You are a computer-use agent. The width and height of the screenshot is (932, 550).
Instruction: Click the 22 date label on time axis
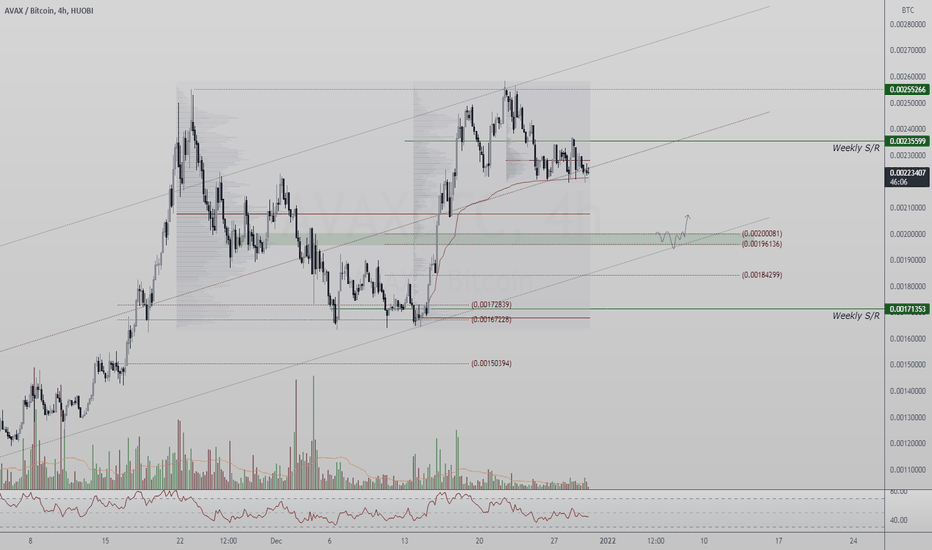[x=180, y=541]
